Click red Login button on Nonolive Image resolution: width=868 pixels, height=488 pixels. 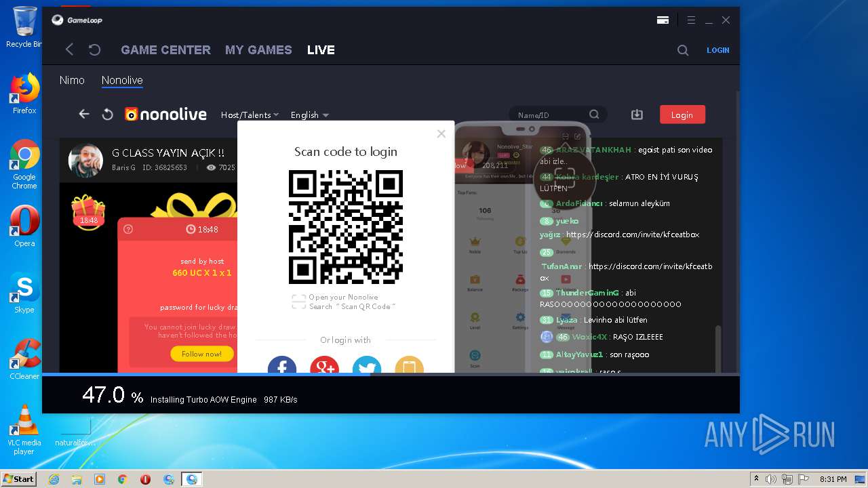coord(682,115)
